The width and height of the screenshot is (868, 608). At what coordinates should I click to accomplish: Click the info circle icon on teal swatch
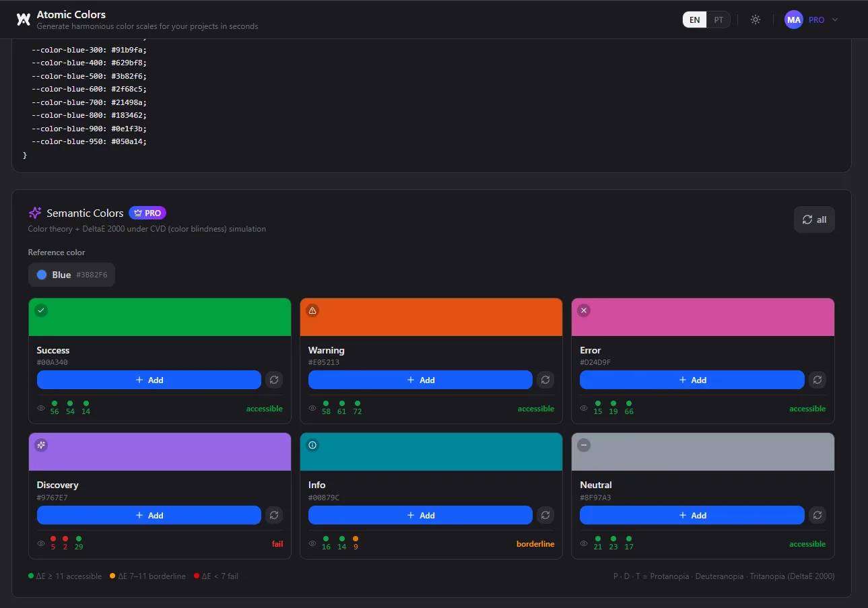click(x=312, y=445)
